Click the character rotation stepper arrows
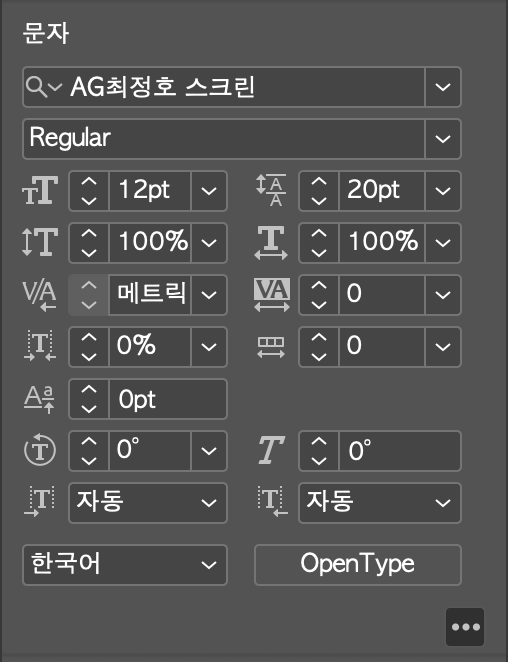The image size is (508, 662). click(x=89, y=450)
